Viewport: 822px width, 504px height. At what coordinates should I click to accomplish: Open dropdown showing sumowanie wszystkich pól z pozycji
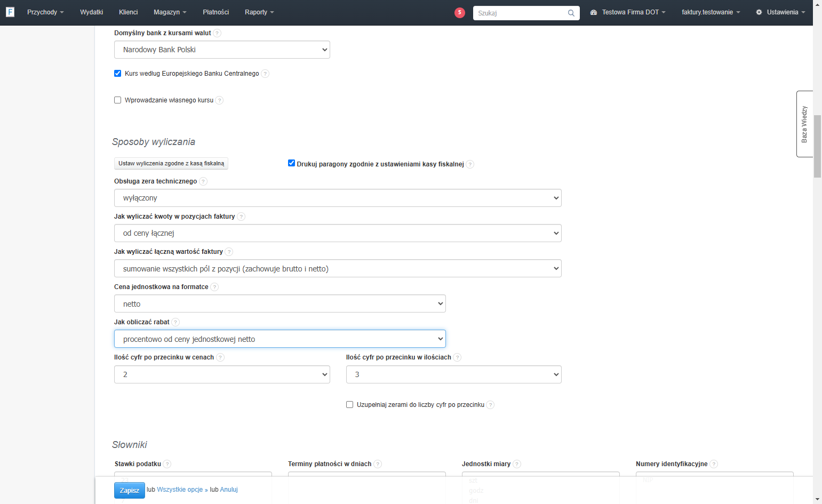point(338,268)
